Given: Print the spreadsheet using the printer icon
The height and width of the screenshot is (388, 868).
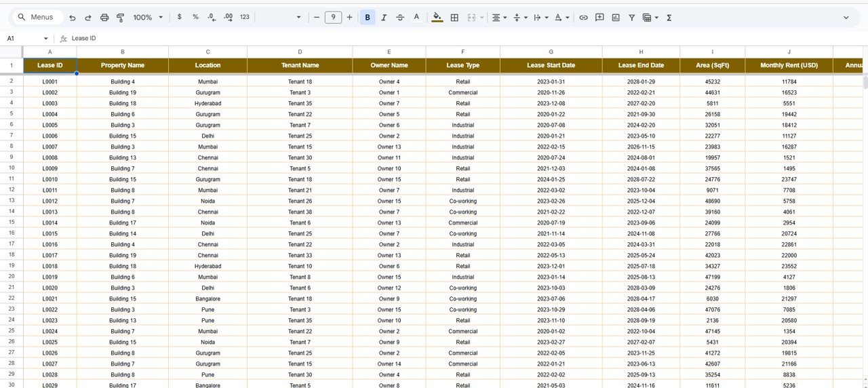Looking at the screenshot, I should click(104, 18).
